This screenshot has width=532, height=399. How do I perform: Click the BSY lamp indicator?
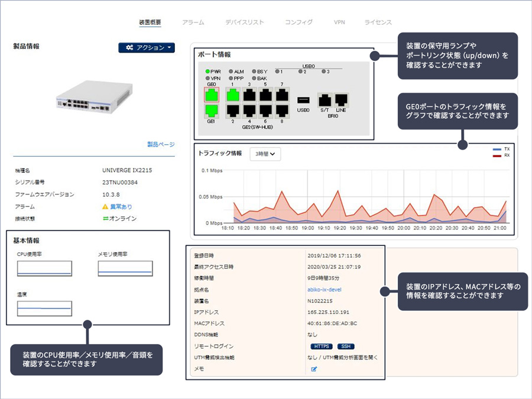pyautogui.click(x=254, y=72)
